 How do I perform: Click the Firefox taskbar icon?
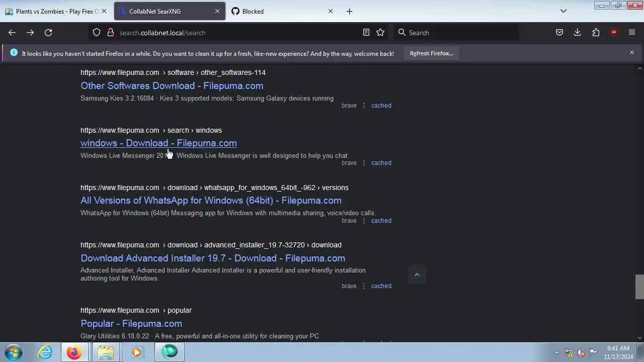(x=74, y=352)
